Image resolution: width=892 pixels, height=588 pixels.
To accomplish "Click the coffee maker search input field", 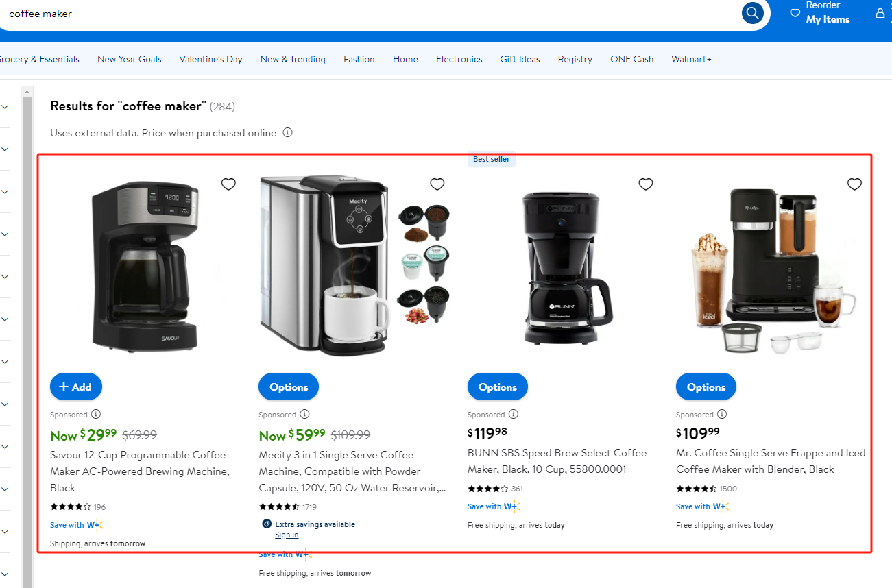I will tap(370, 14).
